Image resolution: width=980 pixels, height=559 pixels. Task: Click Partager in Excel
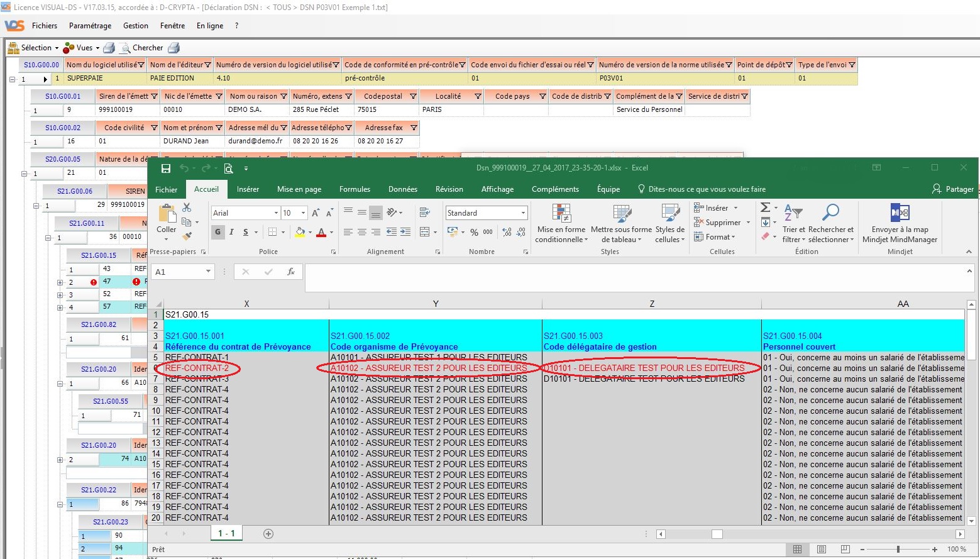tap(953, 189)
